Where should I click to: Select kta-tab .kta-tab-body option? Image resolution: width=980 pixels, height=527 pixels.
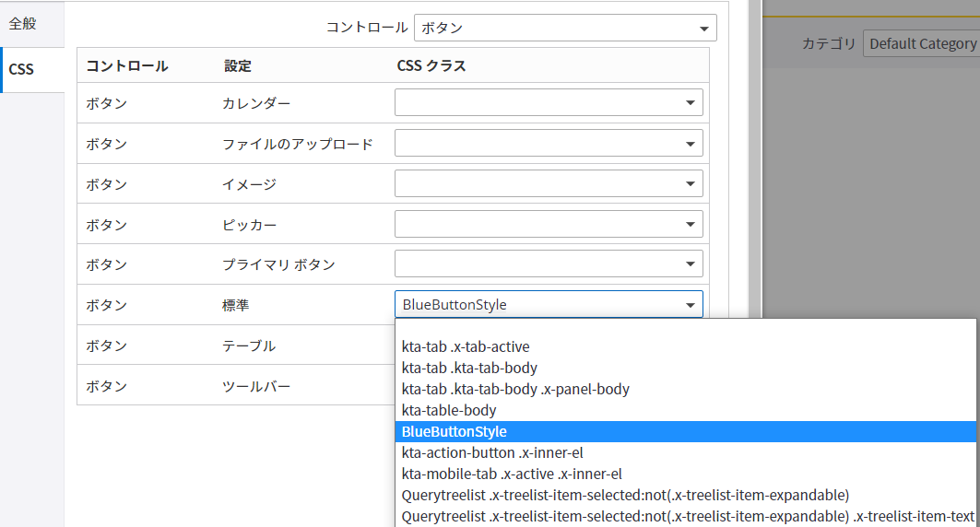point(469,368)
